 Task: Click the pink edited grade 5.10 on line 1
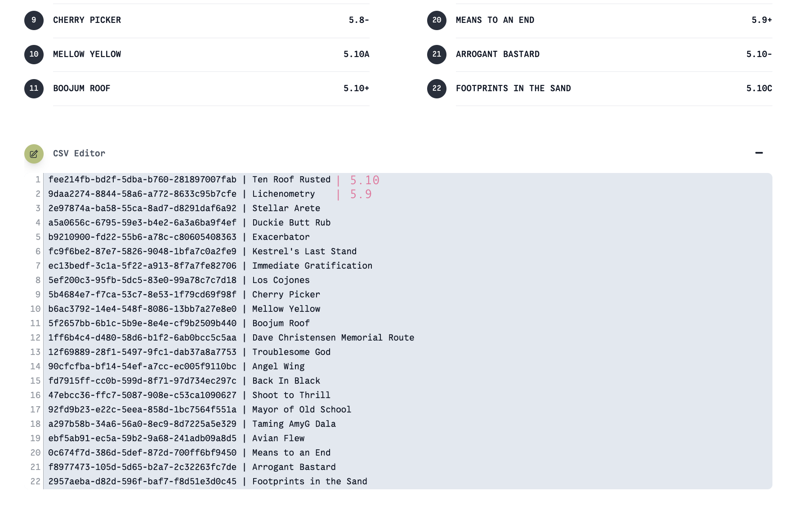point(364,180)
